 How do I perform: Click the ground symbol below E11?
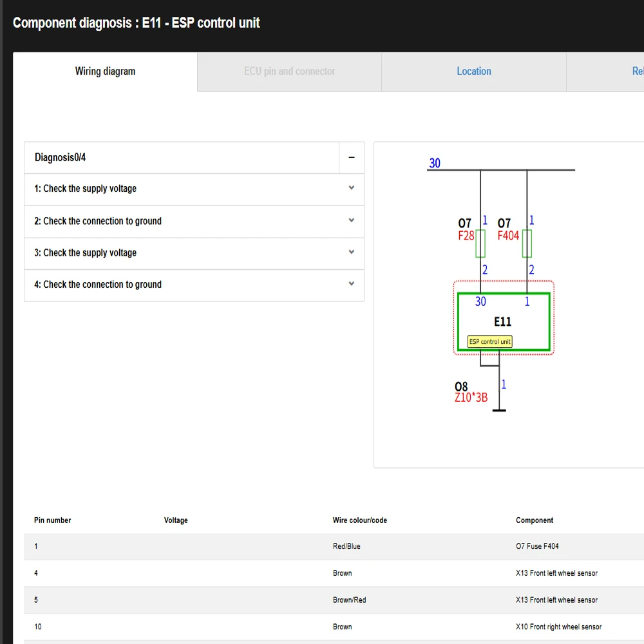pos(499,410)
